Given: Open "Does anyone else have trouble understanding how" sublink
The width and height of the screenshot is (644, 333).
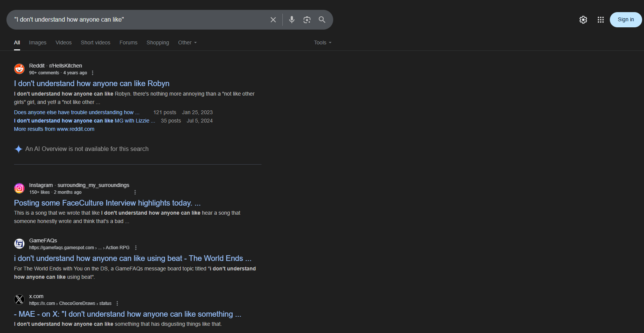Looking at the screenshot, I should click(x=77, y=112).
